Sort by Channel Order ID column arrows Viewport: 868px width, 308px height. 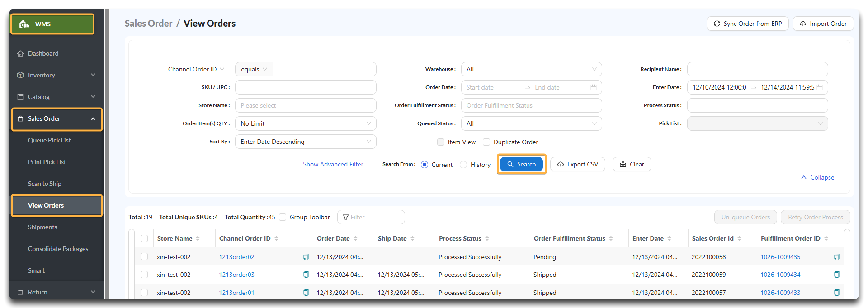point(276,238)
